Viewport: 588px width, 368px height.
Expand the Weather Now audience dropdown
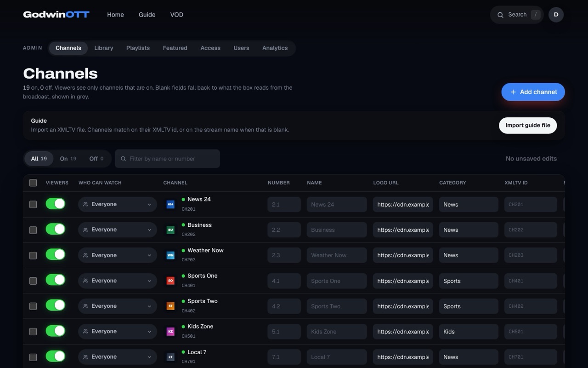point(118,255)
